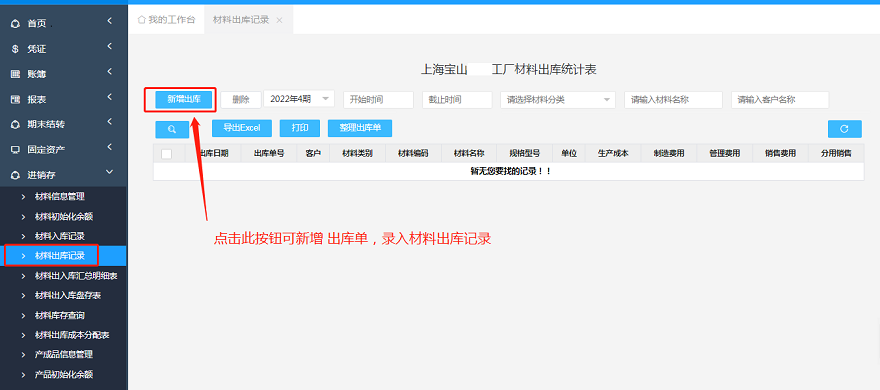The width and height of the screenshot is (880, 390).
Task: Click the refresh icon button
Action: pyautogui.click(x=844, y=129)
